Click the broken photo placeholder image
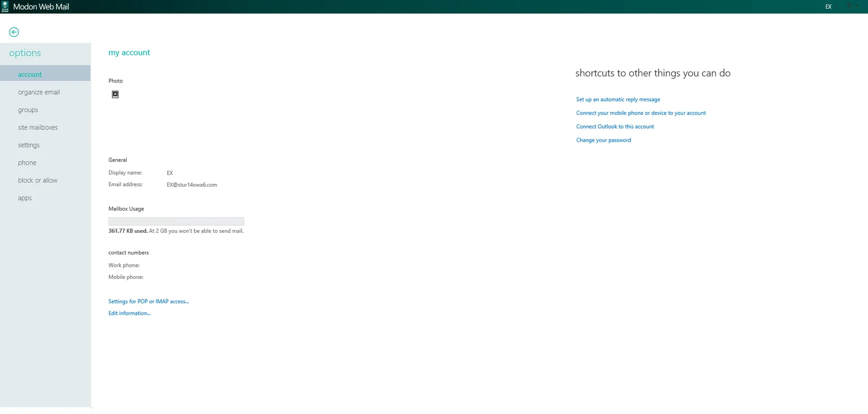 [115, 94]
